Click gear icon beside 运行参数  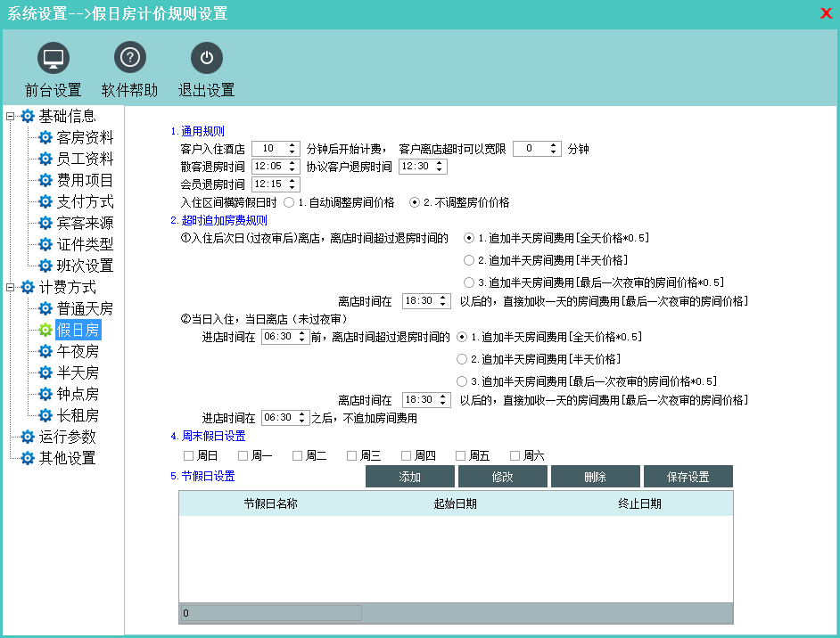[x=28, y=438]
